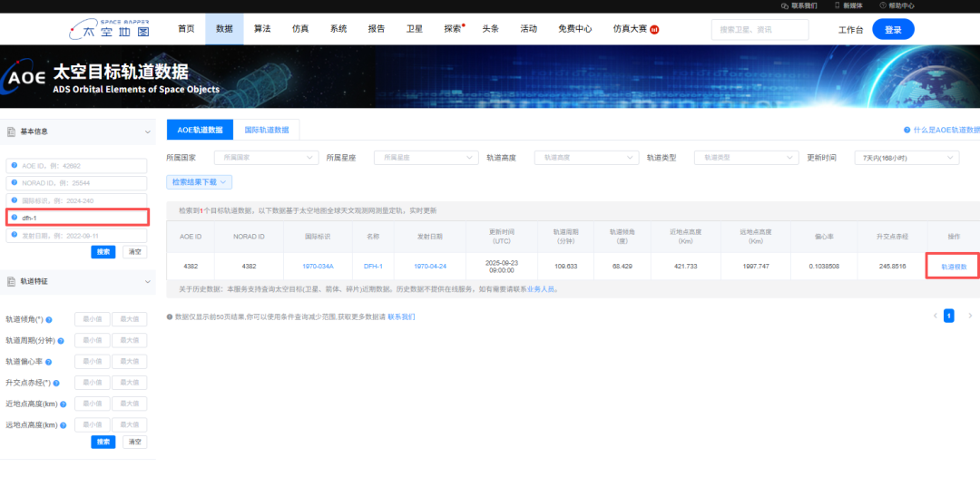Click the blue 登录 login button
The width and height of the screenshot is (980, 477).
(893, 29)
